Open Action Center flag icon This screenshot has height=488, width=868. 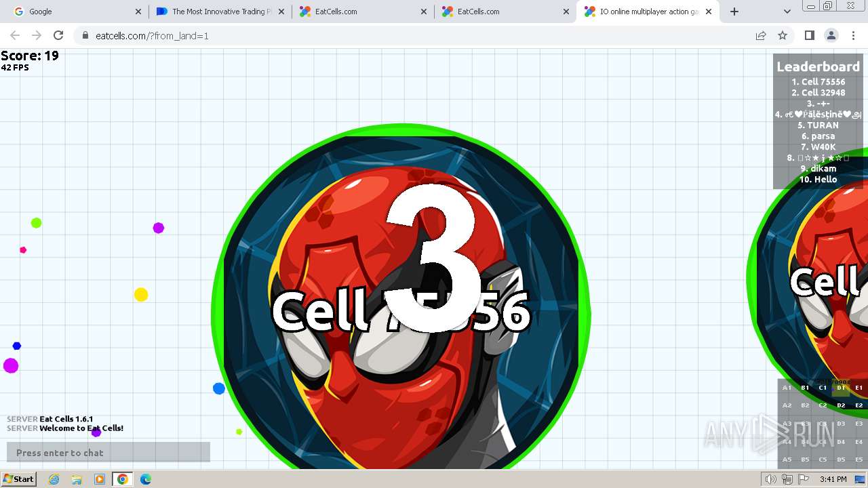[804, 479]
